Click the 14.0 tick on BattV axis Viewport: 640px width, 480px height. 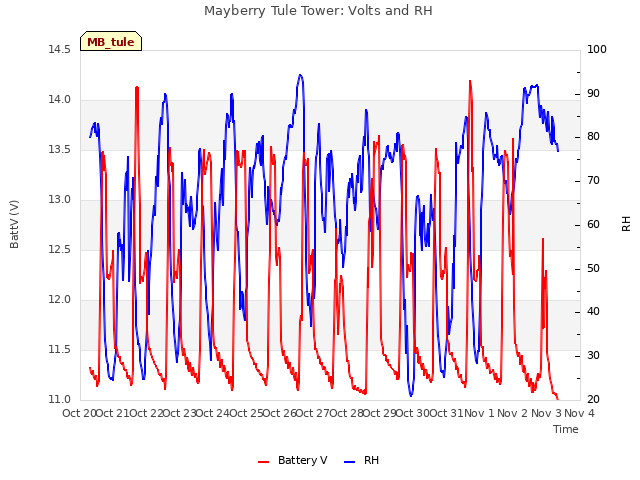click(60, 100)
